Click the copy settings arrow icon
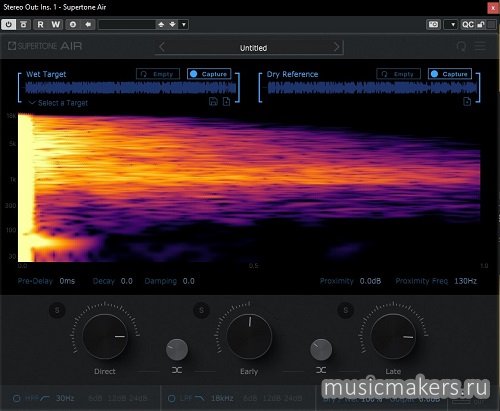 coord(88,24)
